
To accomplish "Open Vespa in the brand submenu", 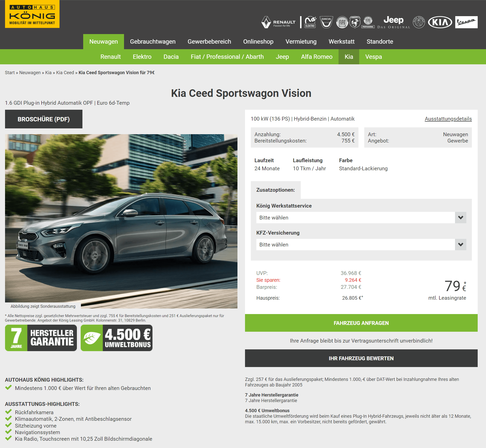I will [374, 57].
